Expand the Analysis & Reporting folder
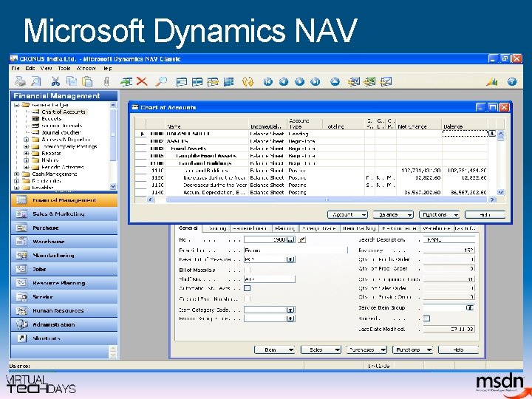 tap(26, 140)
